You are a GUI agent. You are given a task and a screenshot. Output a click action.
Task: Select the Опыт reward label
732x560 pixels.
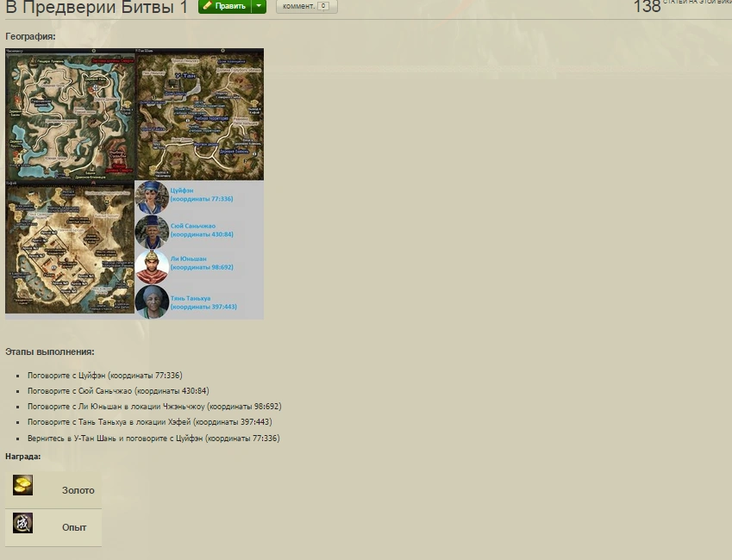click(74, 527)
